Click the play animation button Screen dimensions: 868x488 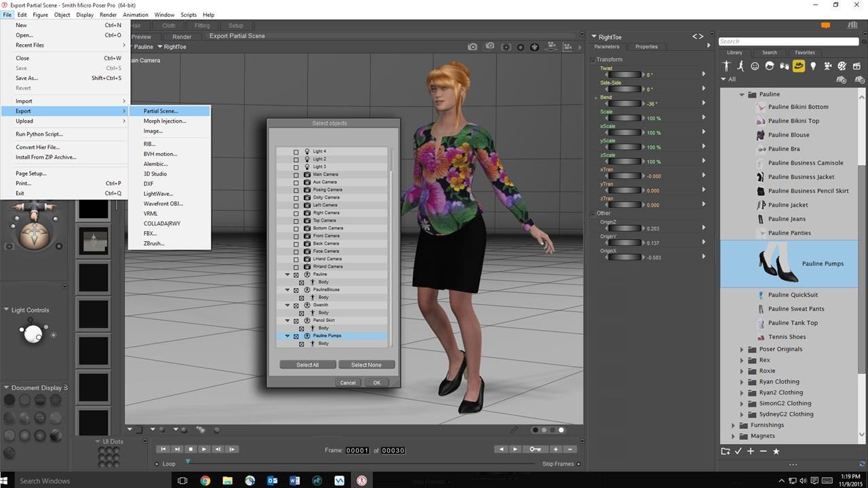click(x=204, y=449)
